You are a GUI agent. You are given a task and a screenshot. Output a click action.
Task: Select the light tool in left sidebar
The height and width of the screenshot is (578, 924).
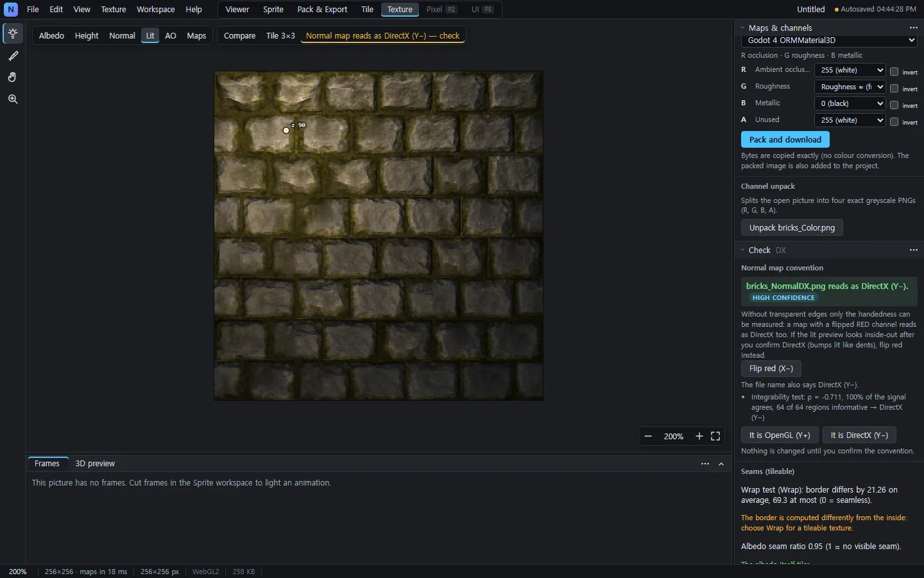[x=13, y=33]
